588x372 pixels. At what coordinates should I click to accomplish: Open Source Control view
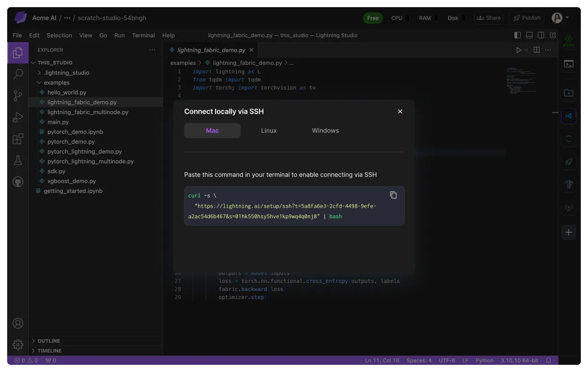pos(18,96)
